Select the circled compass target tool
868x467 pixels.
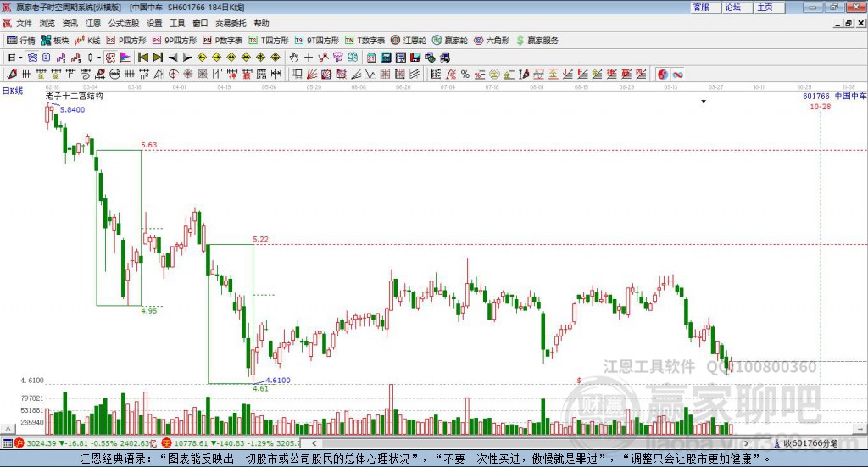[x=173, y=74]
